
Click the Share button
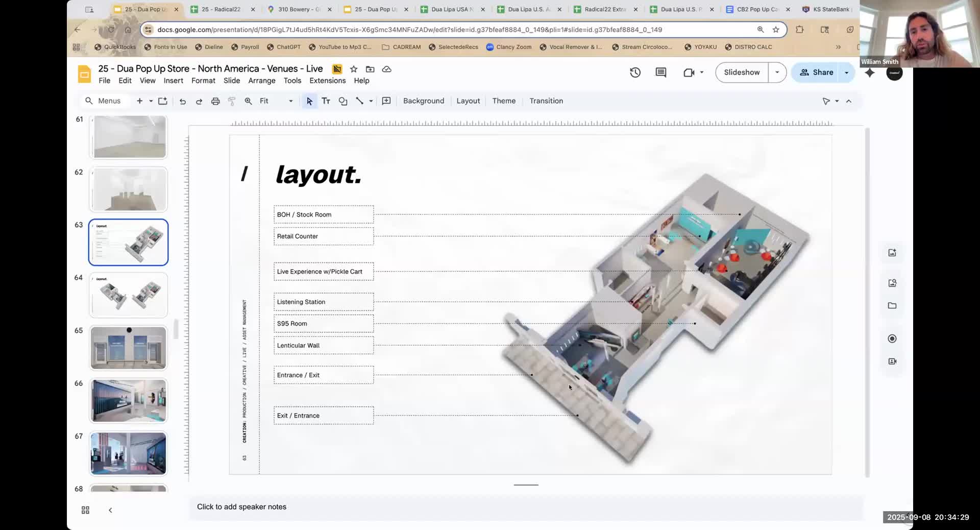tap(816, 73)
